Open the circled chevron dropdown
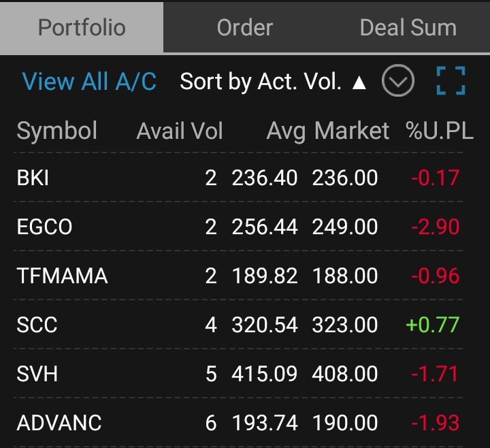 point(398,80)
